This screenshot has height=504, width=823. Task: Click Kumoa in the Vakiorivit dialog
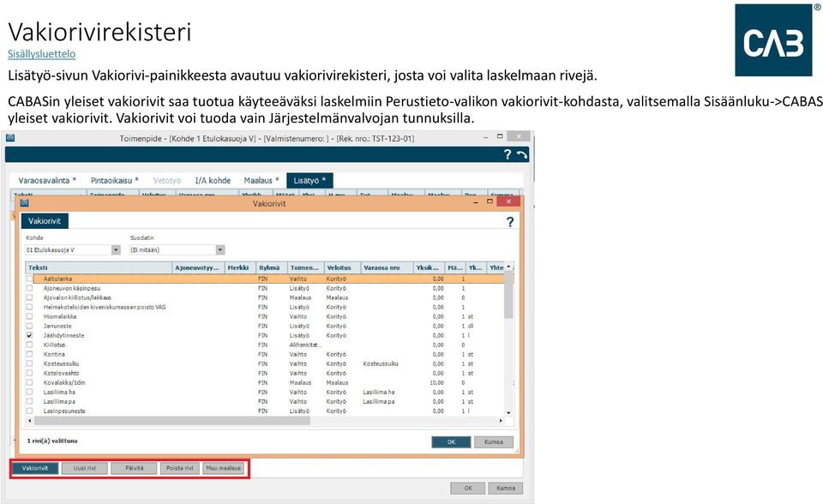(x=494, y=442)
